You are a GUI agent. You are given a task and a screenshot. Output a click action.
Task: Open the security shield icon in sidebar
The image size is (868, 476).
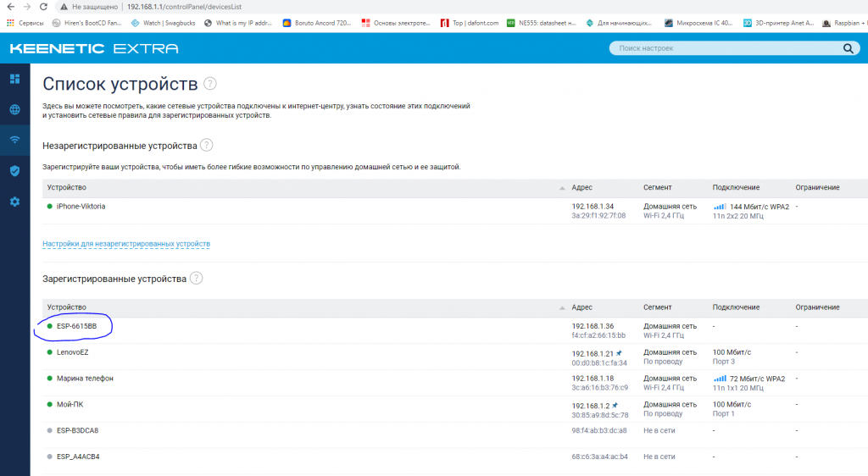(14, 171)
